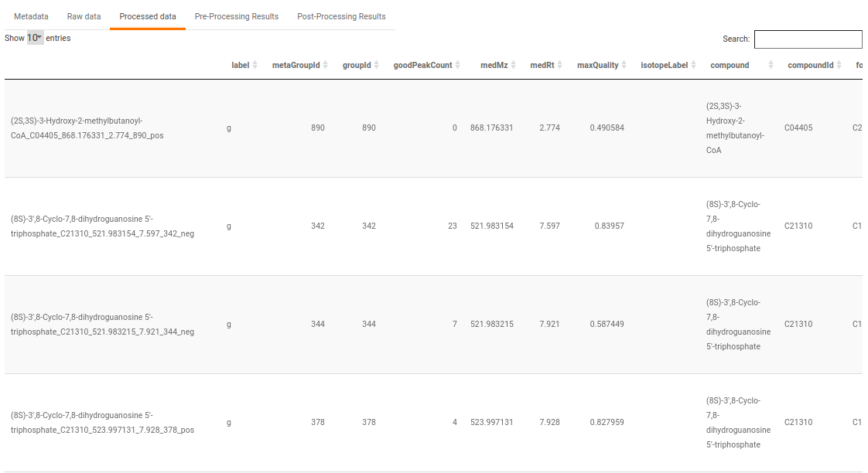Click compound cell Hydroxy-2-methylbutanoyl-CoA
The width and height of the screenshot is (868, 473).
[x=735, y=128]
